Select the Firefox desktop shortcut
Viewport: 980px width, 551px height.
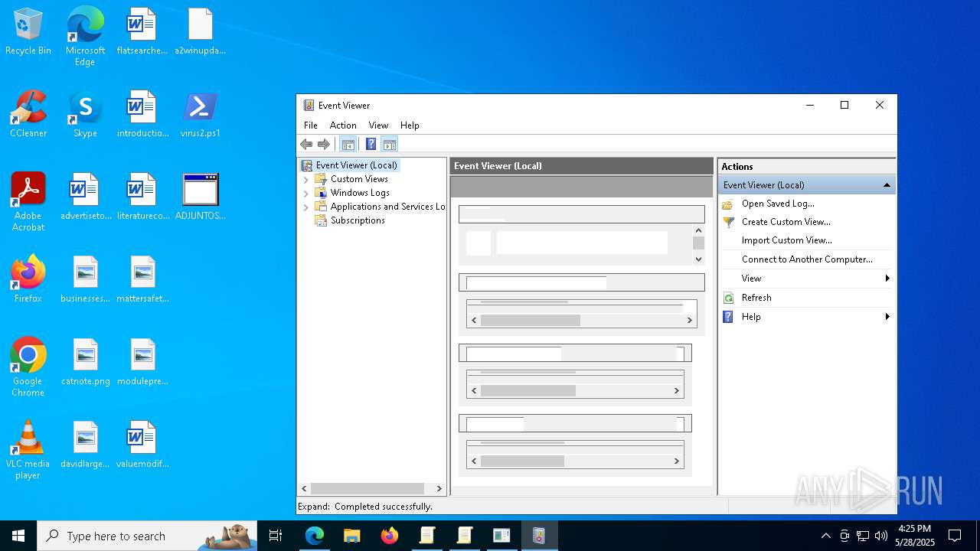28,279
